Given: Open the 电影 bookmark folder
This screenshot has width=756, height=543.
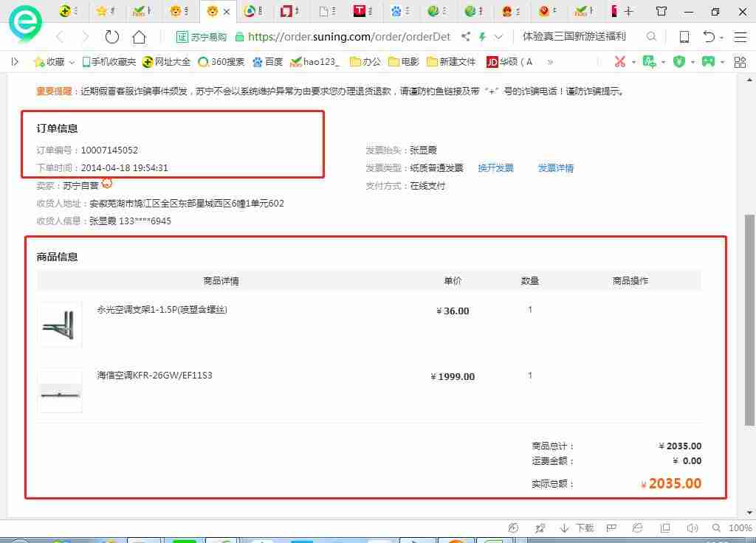Looking at the screenshot, I should (x=404, y=62).
